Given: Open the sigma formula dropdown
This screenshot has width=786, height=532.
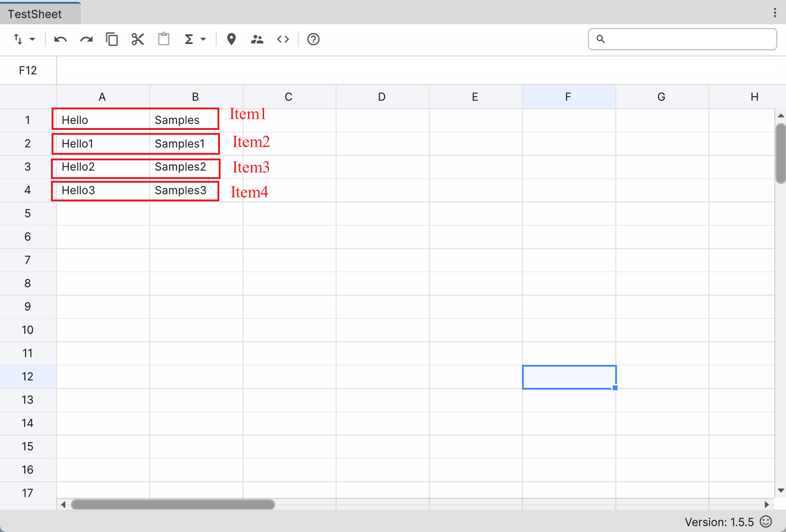Looking at the screenshot, I should (195, 39).
